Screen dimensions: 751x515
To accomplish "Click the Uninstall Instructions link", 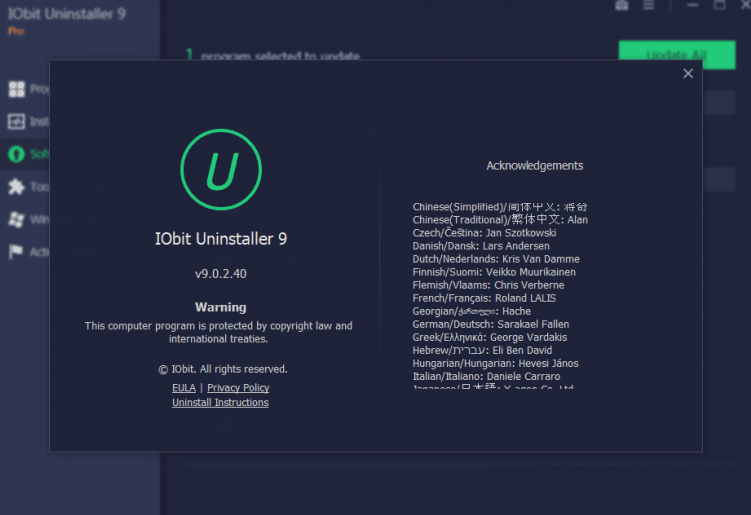I will coord(220,403).
